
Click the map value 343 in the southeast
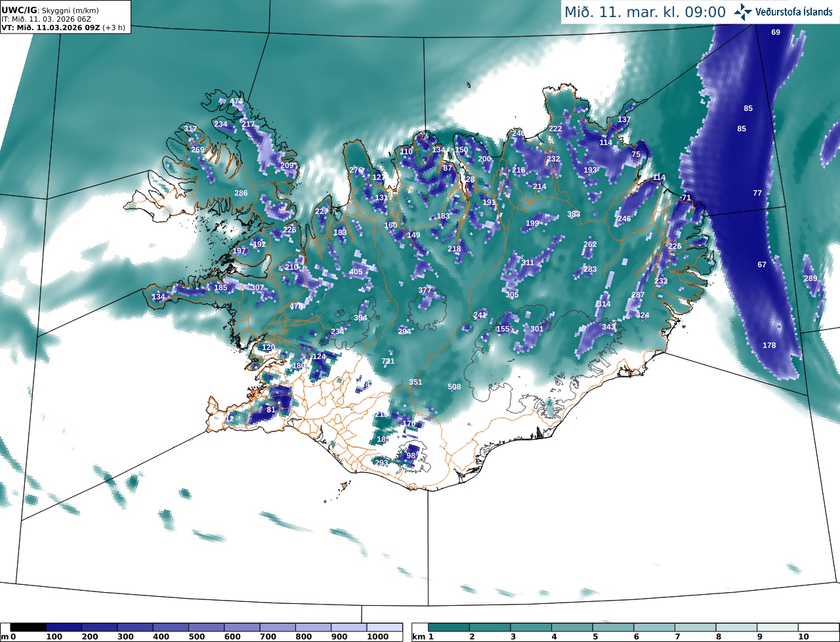click(x=609, y=327)
